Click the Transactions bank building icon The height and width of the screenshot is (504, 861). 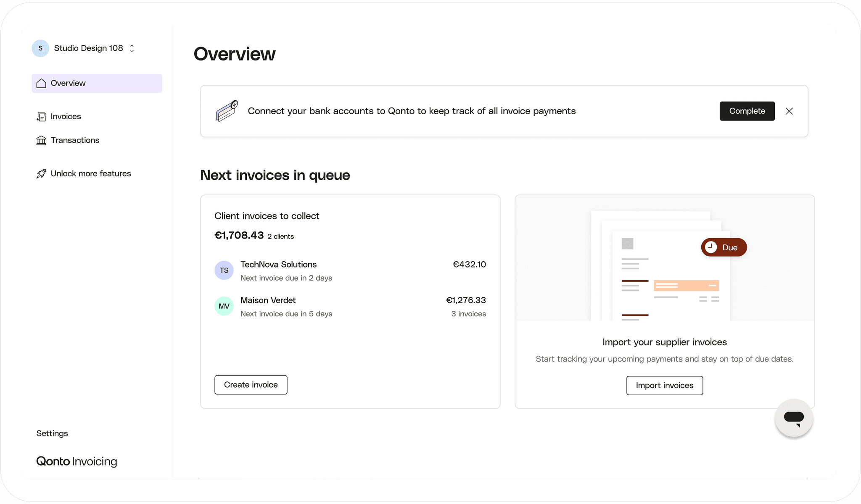41,140
